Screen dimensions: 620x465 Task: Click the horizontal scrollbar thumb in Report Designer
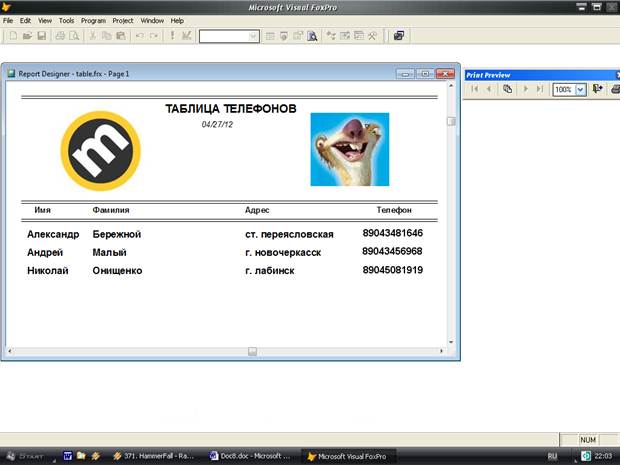[252, 351]
